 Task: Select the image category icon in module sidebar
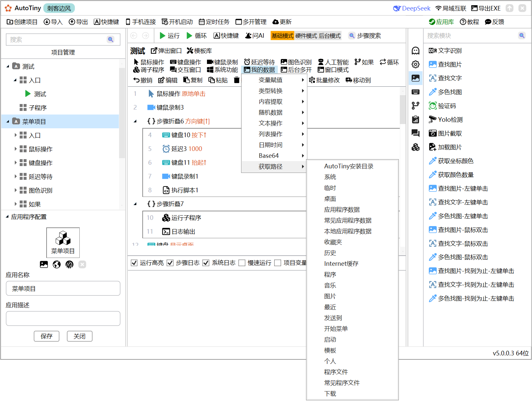pyautogui.click(x=416, y=78)
